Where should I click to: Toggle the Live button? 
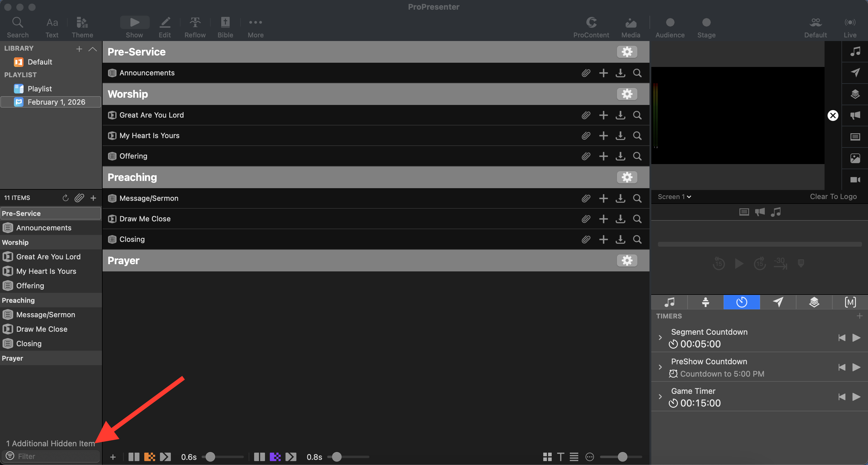[x=850, y=27]
